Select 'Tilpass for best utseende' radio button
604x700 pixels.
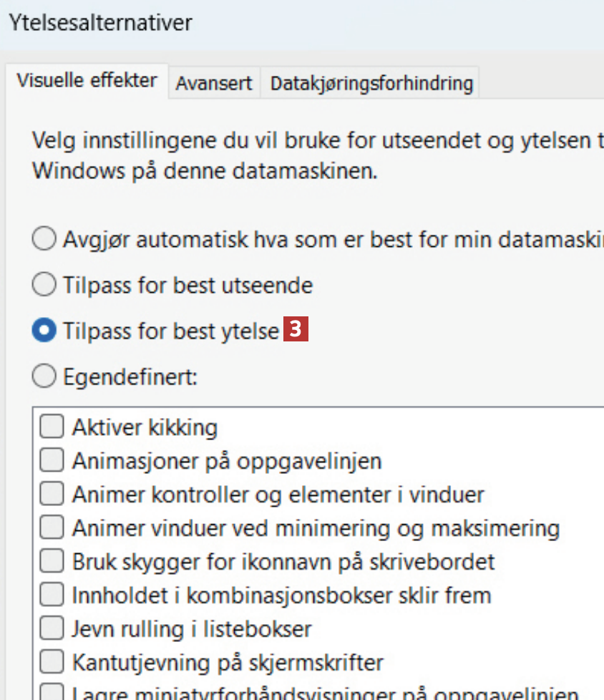click(44, 286)
